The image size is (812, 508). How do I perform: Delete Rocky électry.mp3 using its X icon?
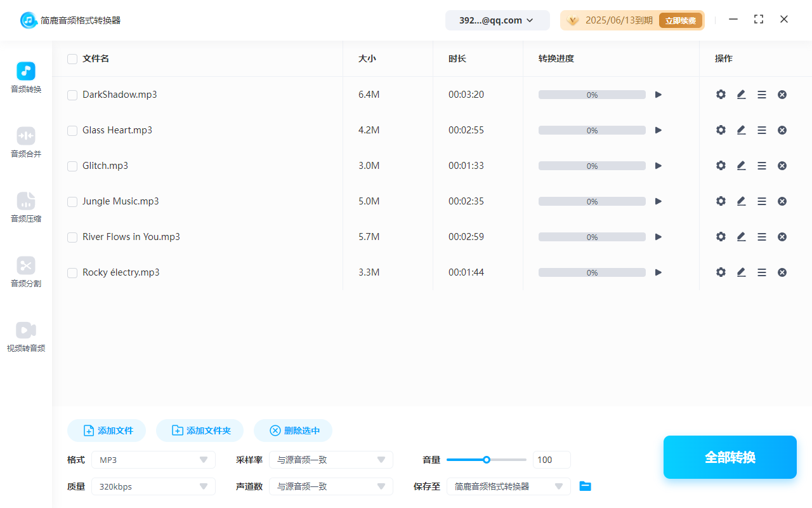tap(782, 272)
